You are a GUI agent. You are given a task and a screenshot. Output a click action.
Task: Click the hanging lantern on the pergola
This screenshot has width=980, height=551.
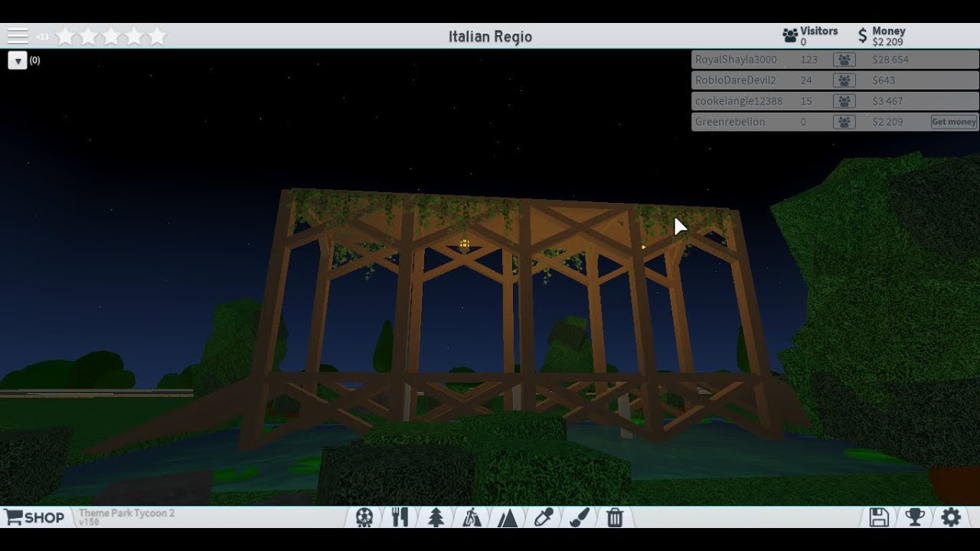click(464, 244)
